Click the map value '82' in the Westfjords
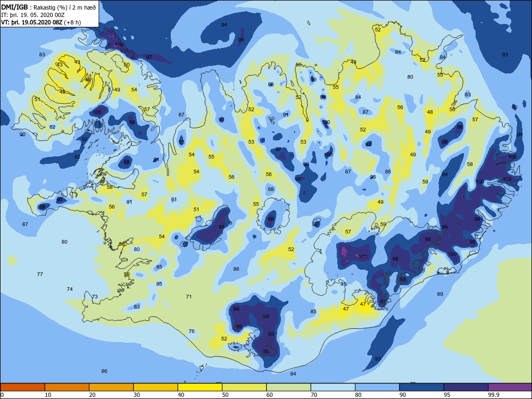Screen dimensions: 532x399 52,127
